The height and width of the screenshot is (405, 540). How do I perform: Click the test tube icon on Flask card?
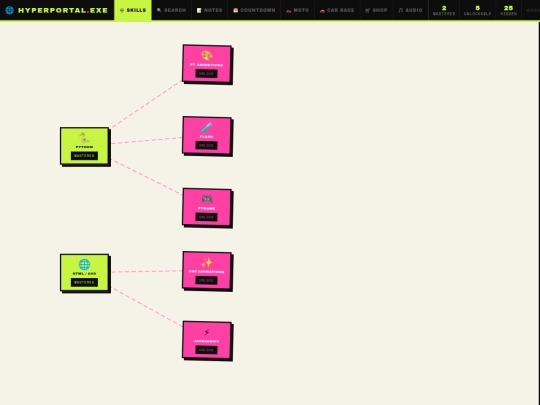pyautogui.click(x=207, y=127)
